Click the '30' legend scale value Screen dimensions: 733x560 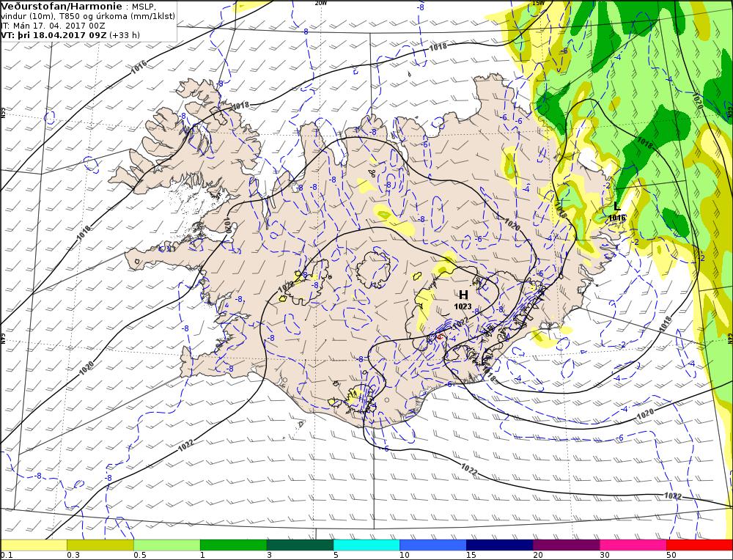605,556
